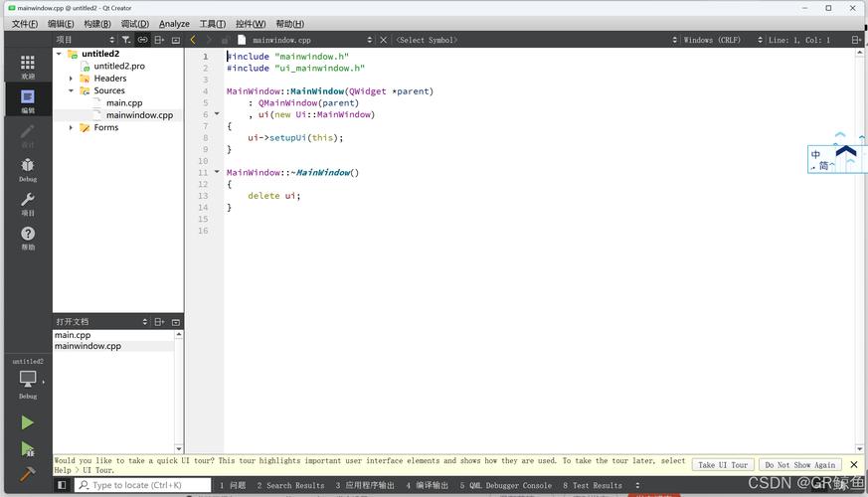
Task: Open the Search Results output pane
Action: pos(290,485)
